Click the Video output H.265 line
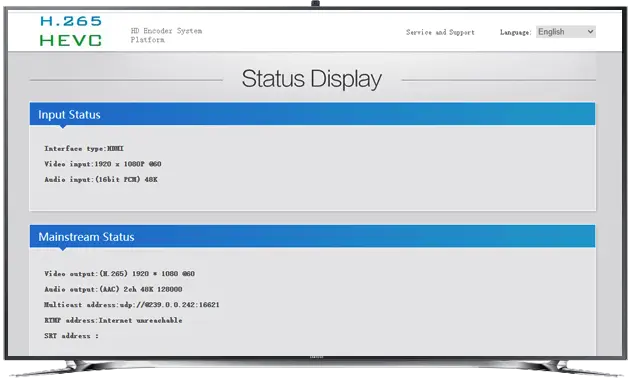 [119, 274]
